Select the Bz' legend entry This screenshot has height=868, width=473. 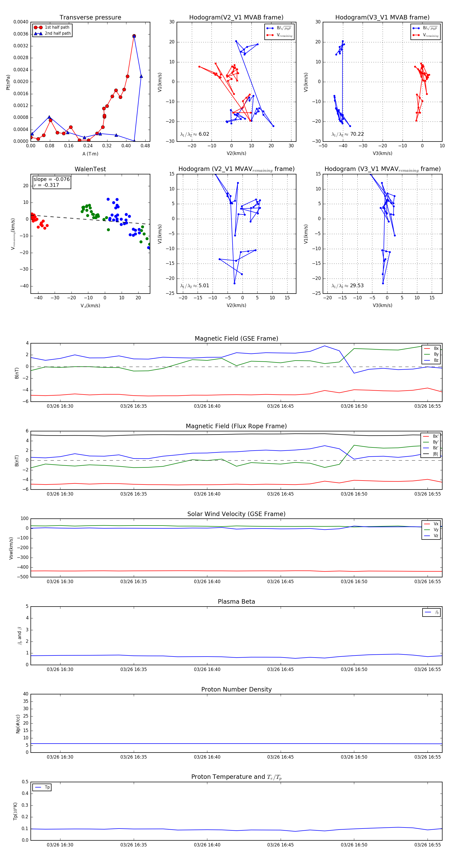coord(431,448)
